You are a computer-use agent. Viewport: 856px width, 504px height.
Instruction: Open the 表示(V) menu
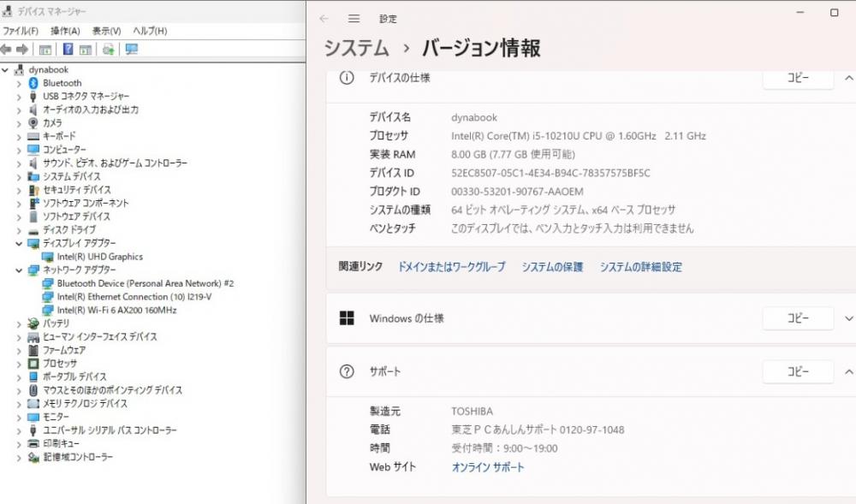click(106, 31)
